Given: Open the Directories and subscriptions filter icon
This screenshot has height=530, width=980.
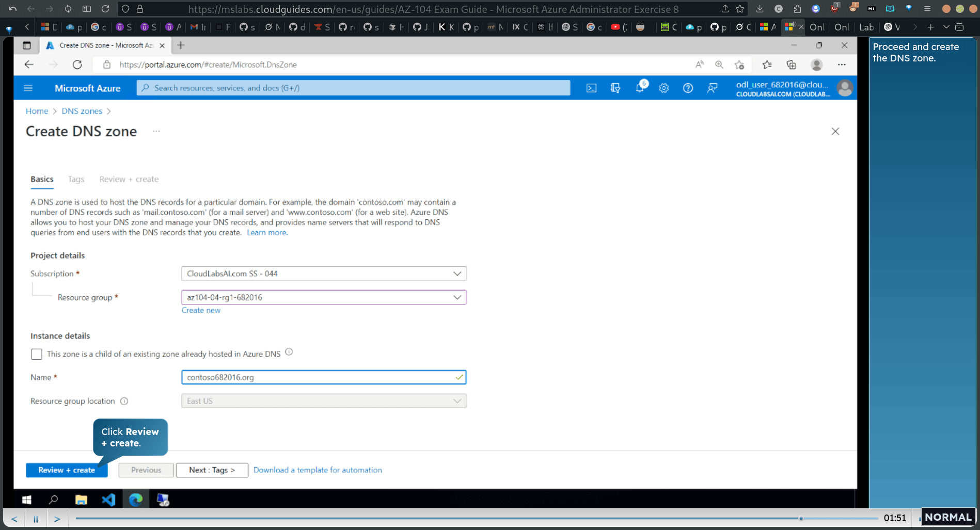Looking at the screenshot, I should pyautogui.click(x=615, y=88).
